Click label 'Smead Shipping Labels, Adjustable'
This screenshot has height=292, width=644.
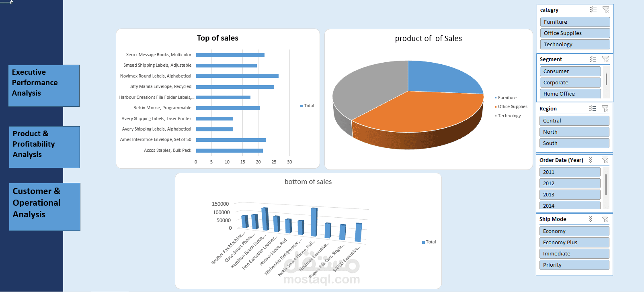tap(157, 65)
